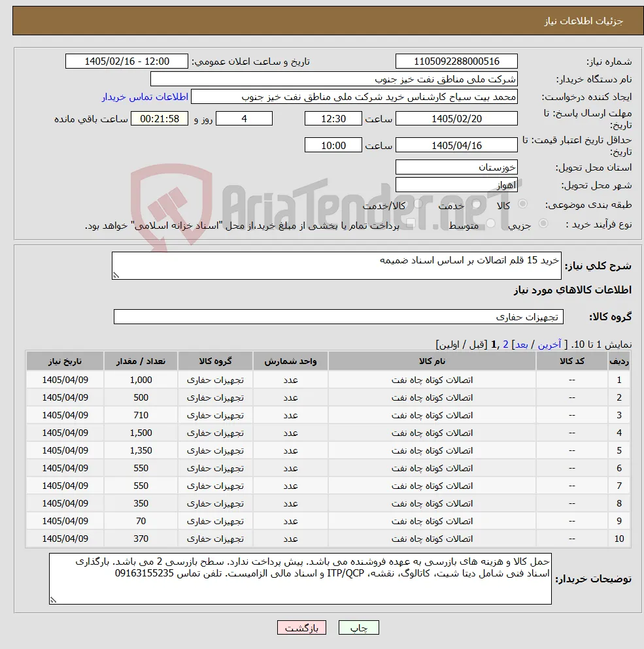Click the response deadline date 1405/02/20
Screen dimensions: 644x649
pyautogui.click(x=456, y=119)
